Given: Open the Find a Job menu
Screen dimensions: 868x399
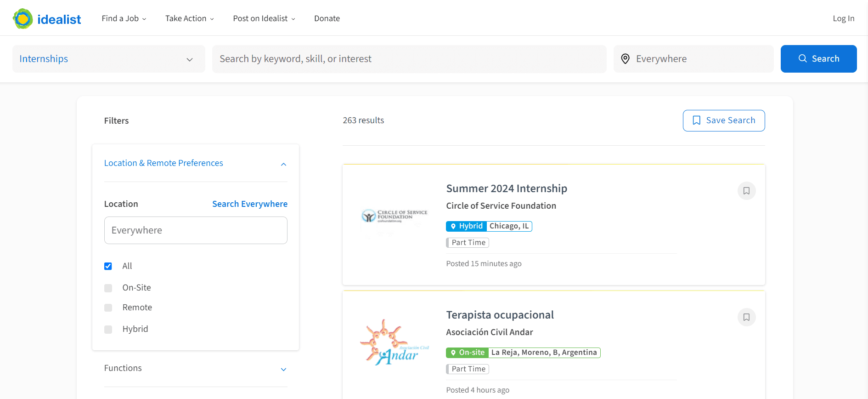Looking at the screenshot, I should point(124,18).
